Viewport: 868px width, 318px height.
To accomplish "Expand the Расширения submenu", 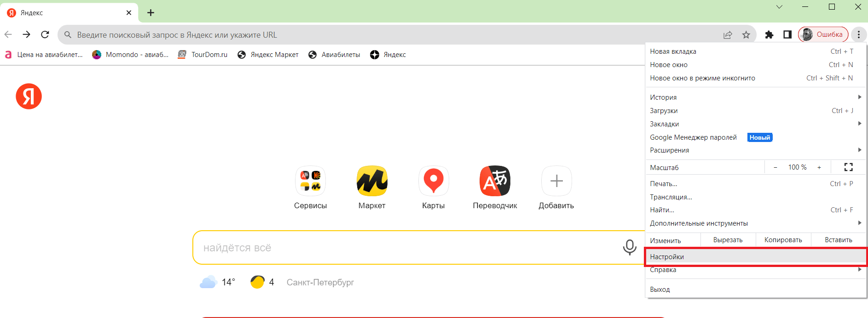I will 756,150.
